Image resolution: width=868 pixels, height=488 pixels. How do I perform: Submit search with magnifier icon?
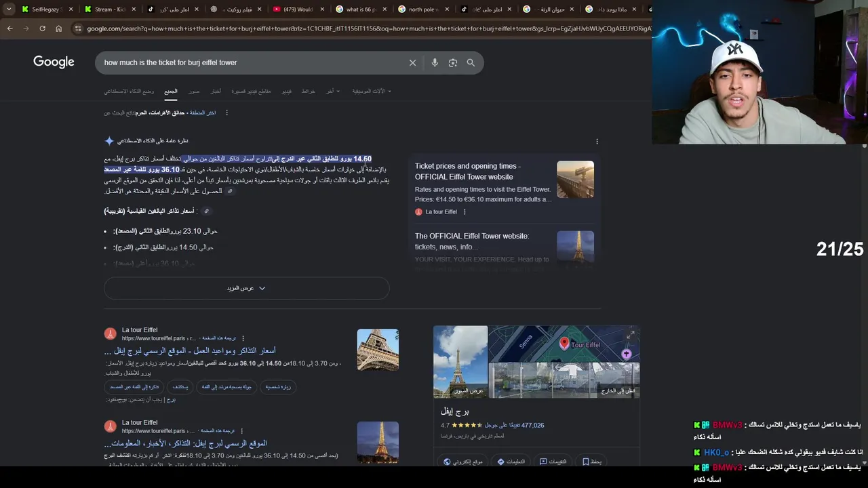471,62
